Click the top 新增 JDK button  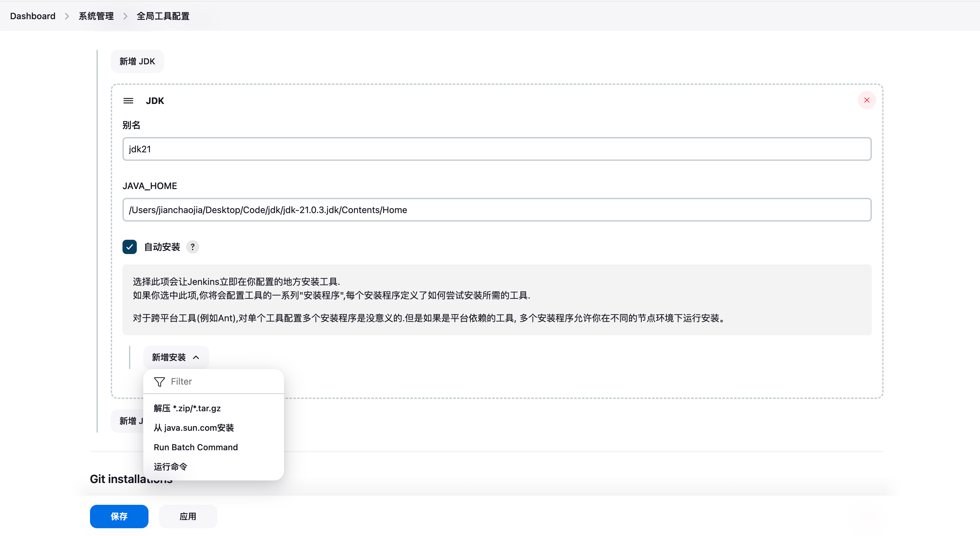pyautogui.click(x=137, y=61)
